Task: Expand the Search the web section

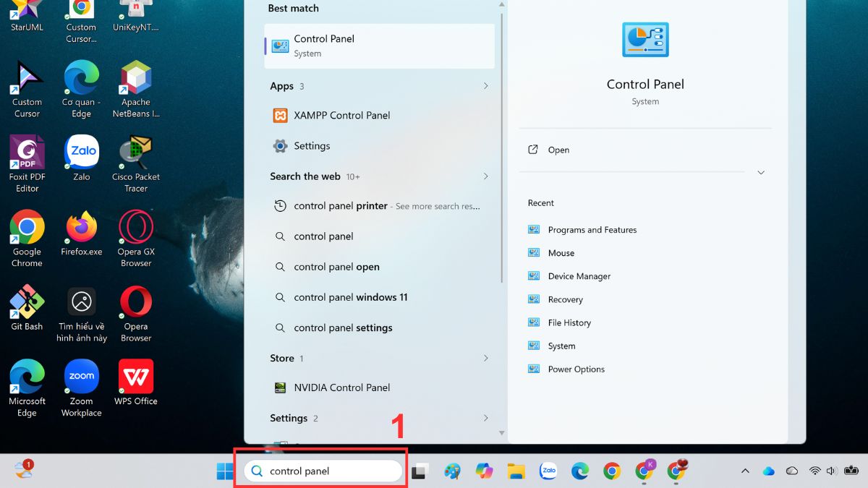Action: pos(485,176)
